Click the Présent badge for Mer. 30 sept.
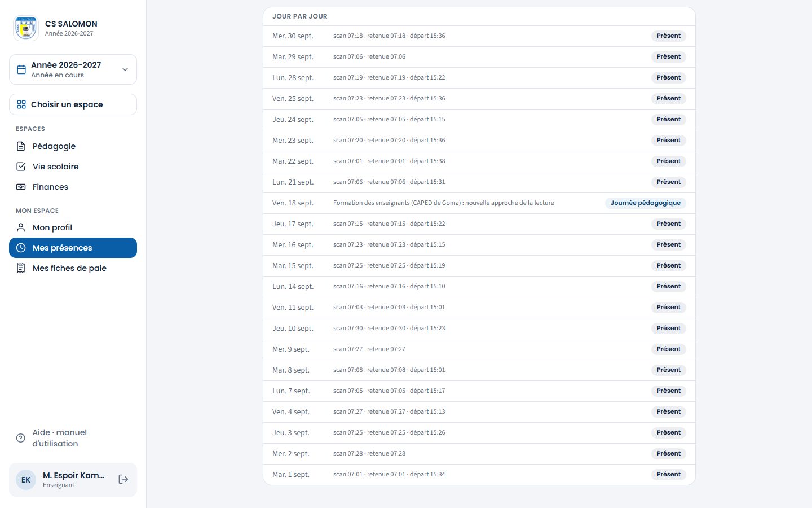This screenshot has height=508, width=812. (669, 36)
